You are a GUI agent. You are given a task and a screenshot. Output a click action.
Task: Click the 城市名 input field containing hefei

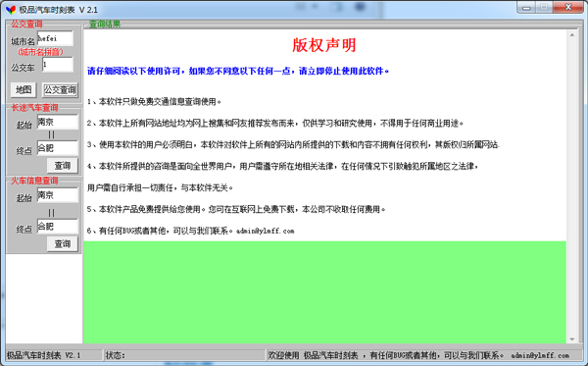click(x=55, y=38)
